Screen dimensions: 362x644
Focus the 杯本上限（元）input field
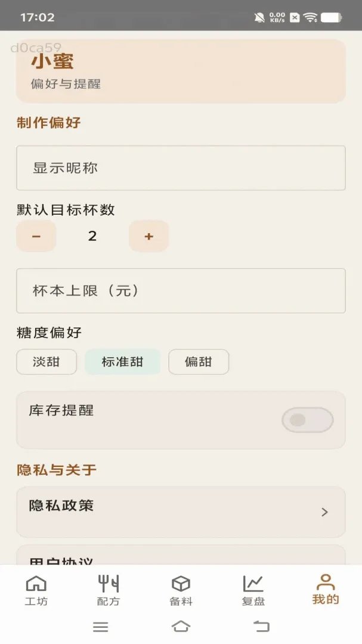[181, 291]
